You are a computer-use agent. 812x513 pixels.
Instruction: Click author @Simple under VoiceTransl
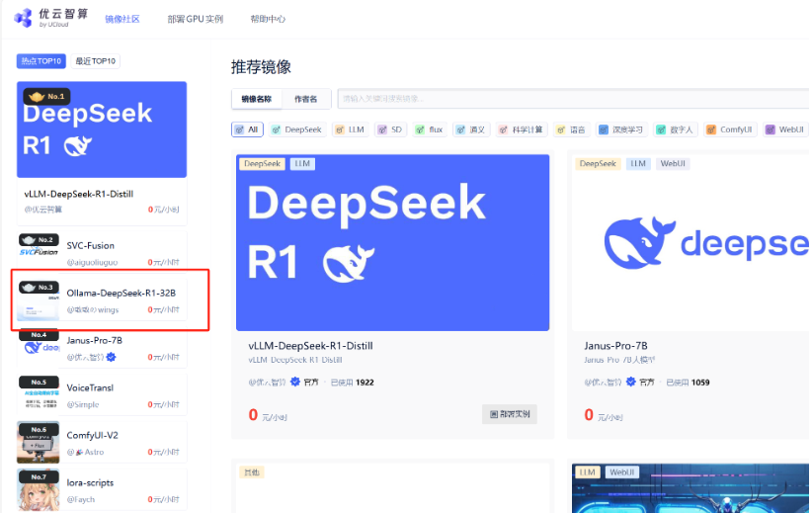click(x=83, y=404)
